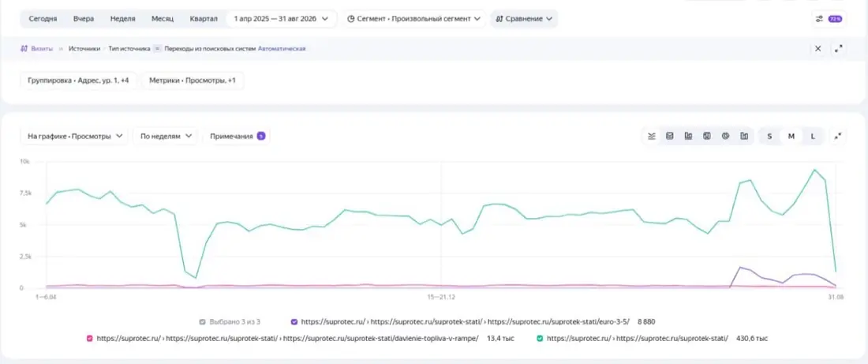This screenshot has width=868, height=364.
Task: Click the value 8 880 in legend
Action: click(x=646, y=321)
